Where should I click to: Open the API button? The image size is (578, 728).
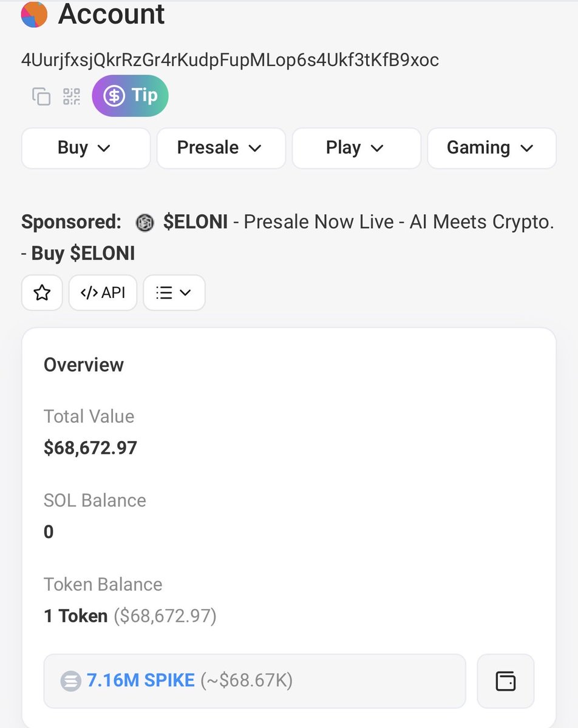point(103,293)
